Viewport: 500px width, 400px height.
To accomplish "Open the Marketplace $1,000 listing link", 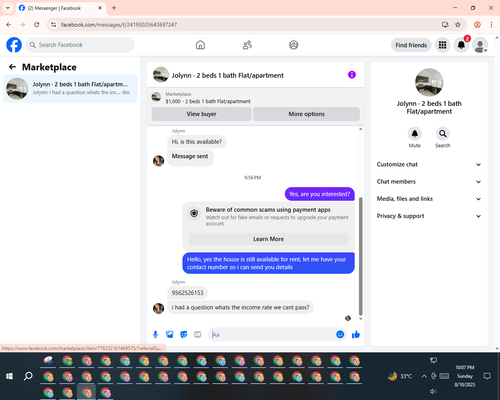I will (208, 101).
